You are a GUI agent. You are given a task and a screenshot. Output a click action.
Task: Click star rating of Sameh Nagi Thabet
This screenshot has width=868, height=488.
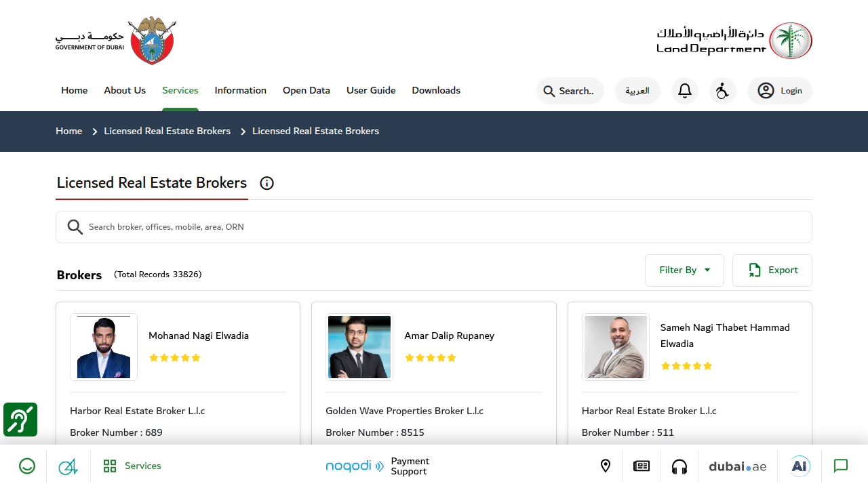pyautogui.click(x=686, y=366)
